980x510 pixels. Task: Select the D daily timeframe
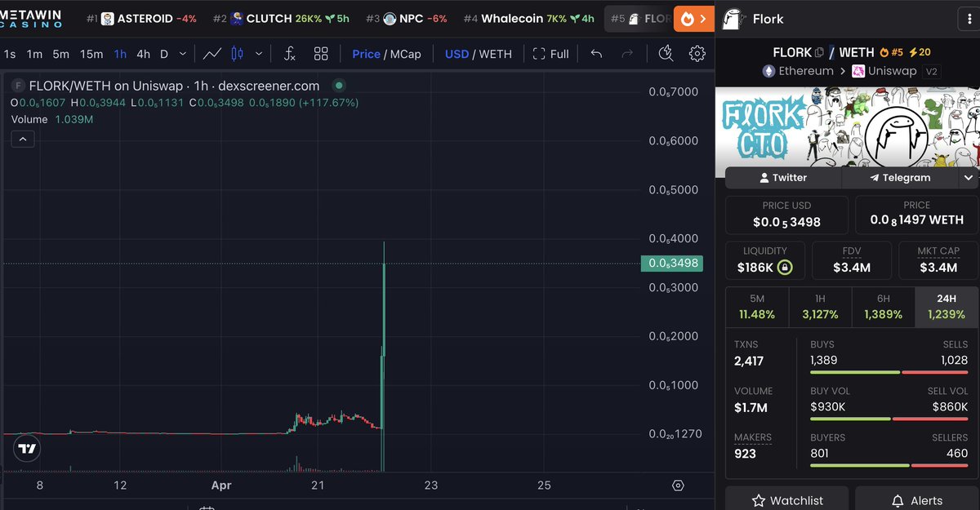(x=163, y=54)
